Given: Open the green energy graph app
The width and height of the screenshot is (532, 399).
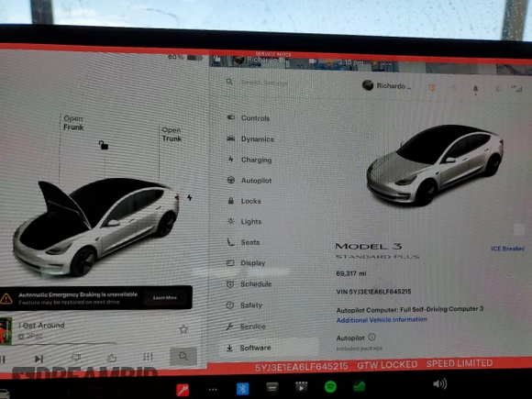Looking at the screenshot, I should [359, 386].
